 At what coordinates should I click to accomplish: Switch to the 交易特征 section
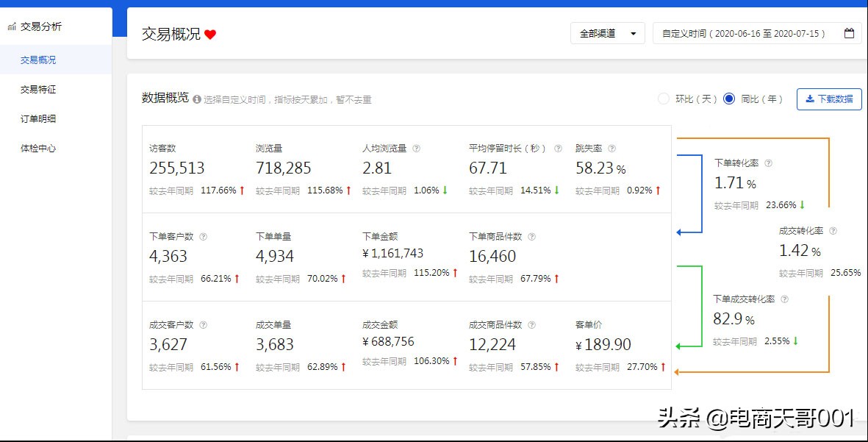37,89
